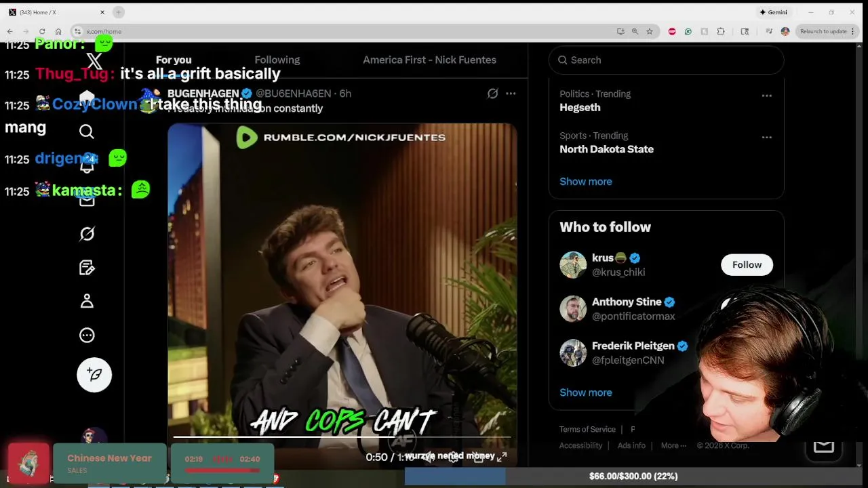Enter fullscreen on the video player
This screenshot has height=488, width=868.
(502, 457)
